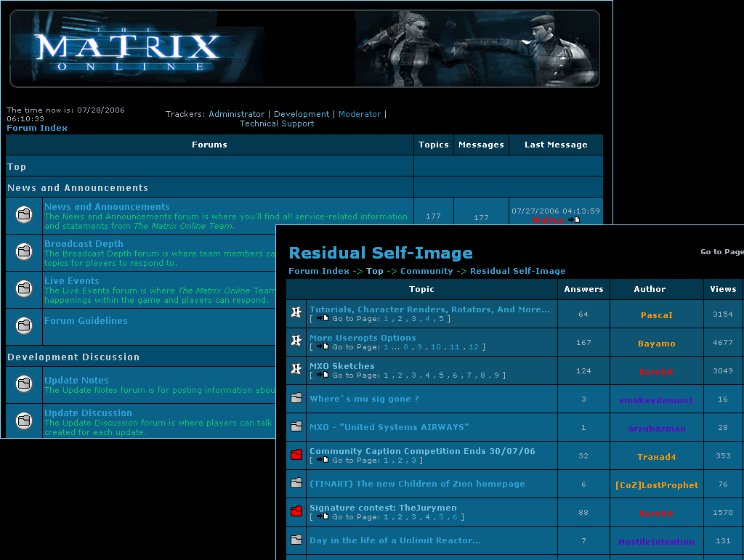
Task: Open the MXO - United Systems AIRWAYS topic
Action: tap(389, 427)
